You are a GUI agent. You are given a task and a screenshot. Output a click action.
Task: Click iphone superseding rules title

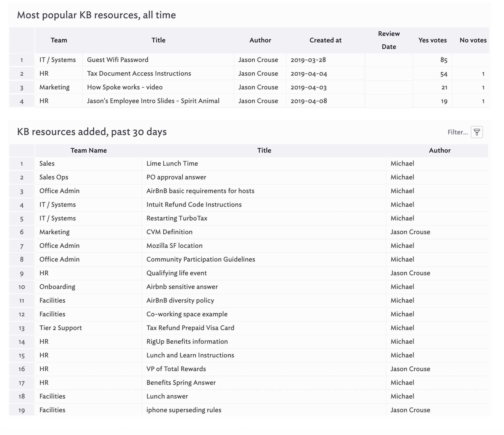pos(184,410)
